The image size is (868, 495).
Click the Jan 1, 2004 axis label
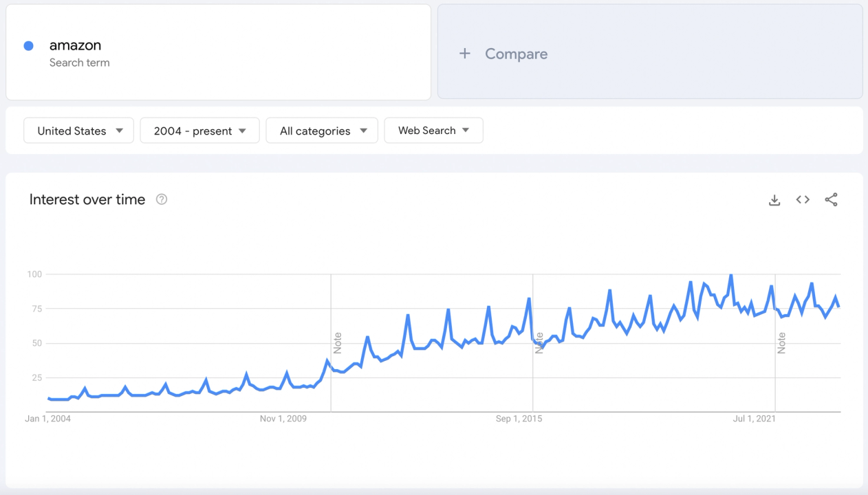(48, 418)
